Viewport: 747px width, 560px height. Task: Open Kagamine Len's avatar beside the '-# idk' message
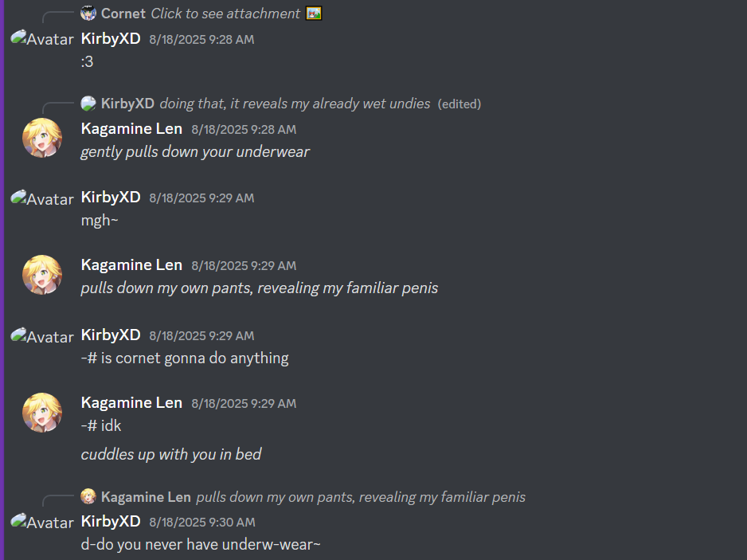42,413
